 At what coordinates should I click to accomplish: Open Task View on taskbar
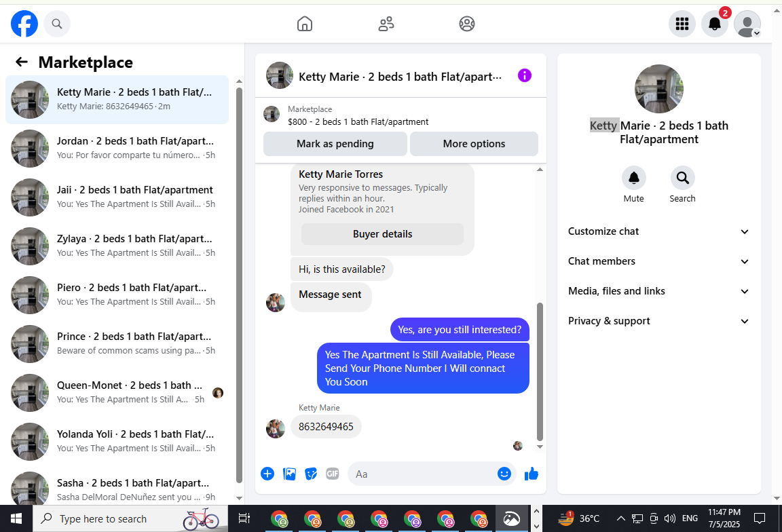tap(244, 518)
